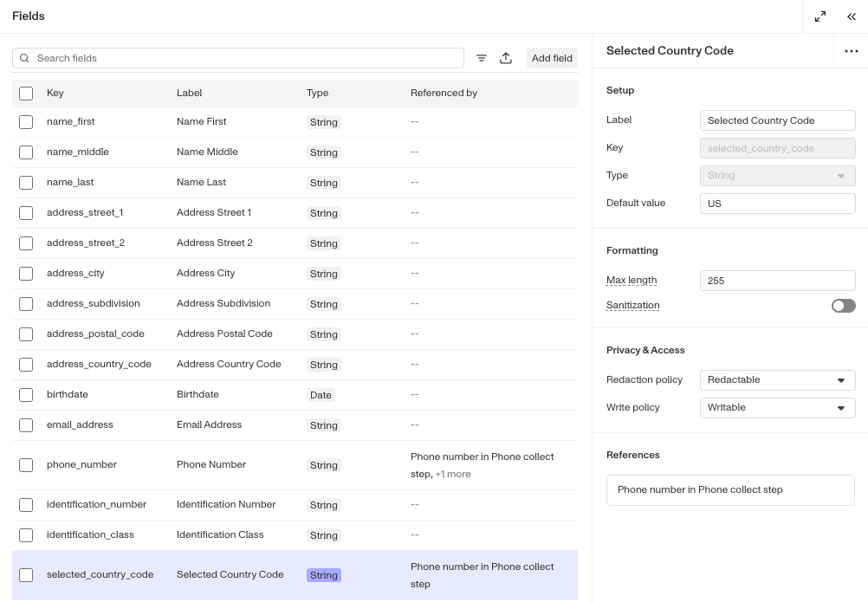Click the Fields page heading
Image resolution: width=868 pixels, height=602 pixels.
tap(29, 16)
